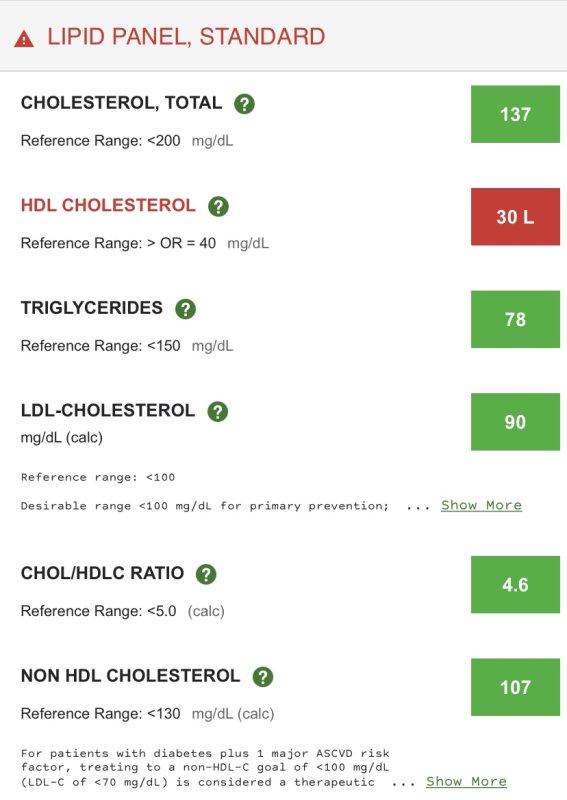Select the TRIGLYCERIDES heading text
567x800 pixels.
tap(92, 308)
